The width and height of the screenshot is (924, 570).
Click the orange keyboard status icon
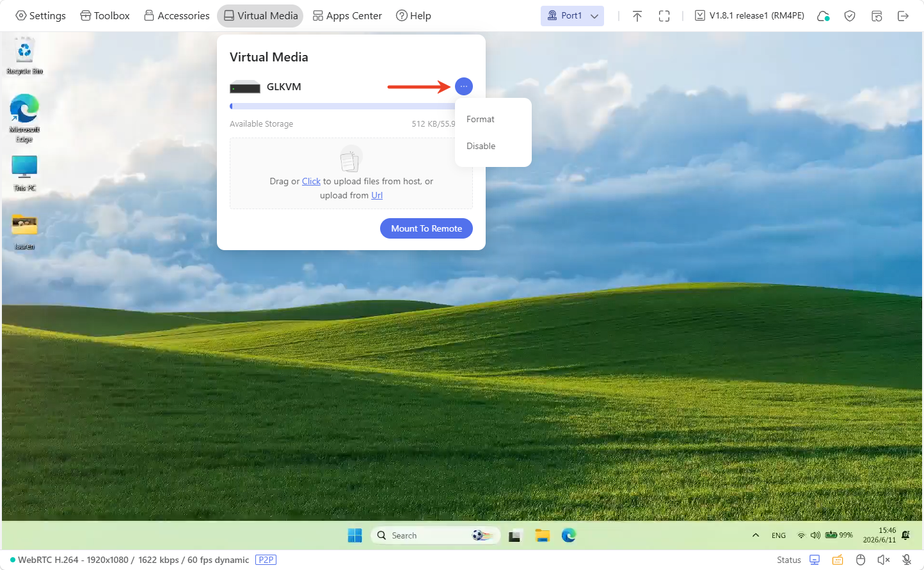point(838,560)
